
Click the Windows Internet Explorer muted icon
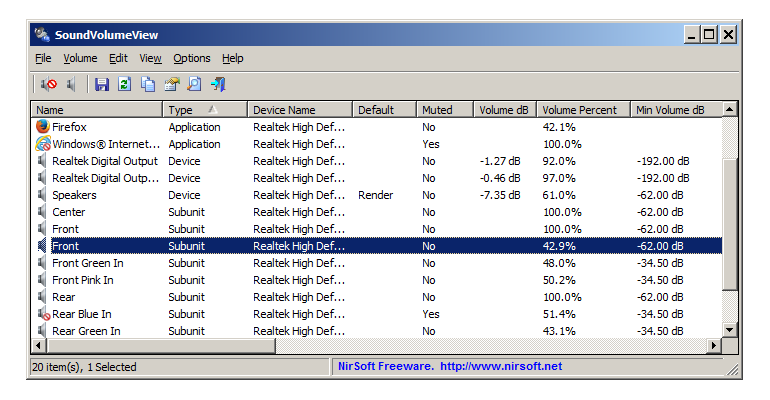tap(43, 144)
